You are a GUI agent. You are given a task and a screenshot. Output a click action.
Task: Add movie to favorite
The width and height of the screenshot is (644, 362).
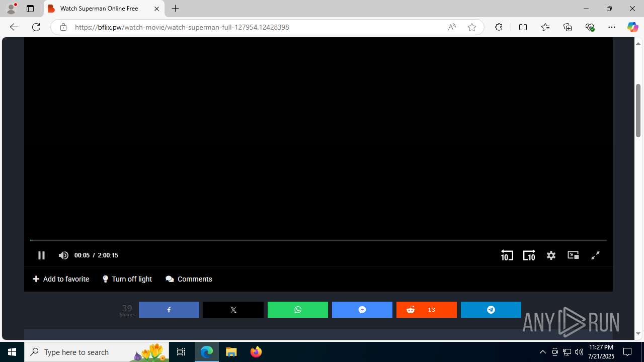[x=61, y=279]
